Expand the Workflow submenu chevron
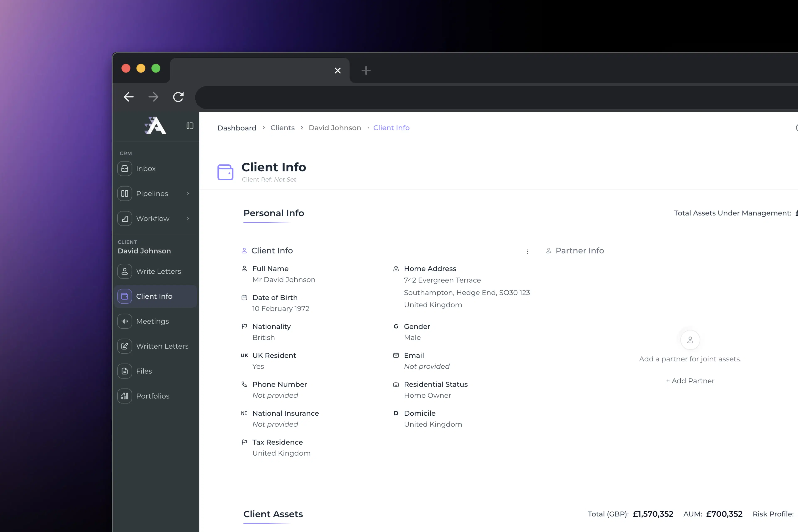 point(188,218)
